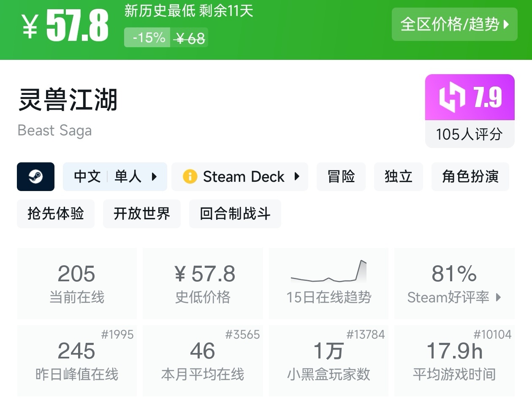The image size is (532, 404).
Task: Select the 冒险 tag
Action: [x=341, y=177]
